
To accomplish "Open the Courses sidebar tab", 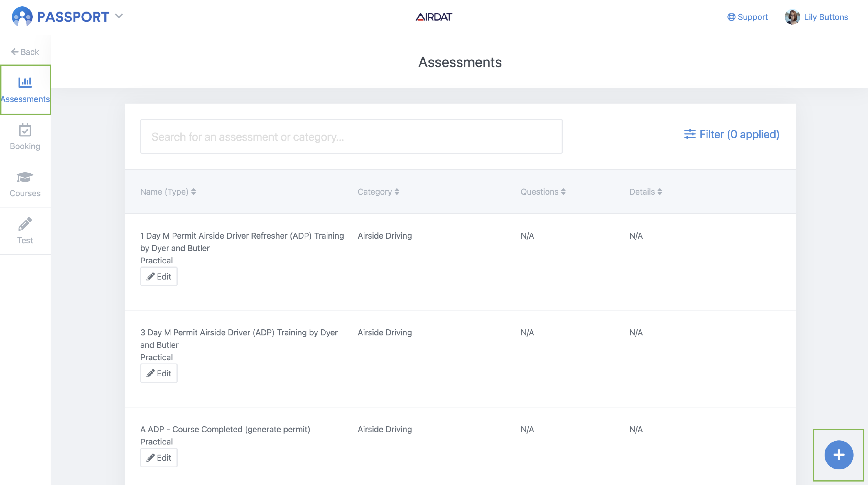I will click(x=25, y=184).
